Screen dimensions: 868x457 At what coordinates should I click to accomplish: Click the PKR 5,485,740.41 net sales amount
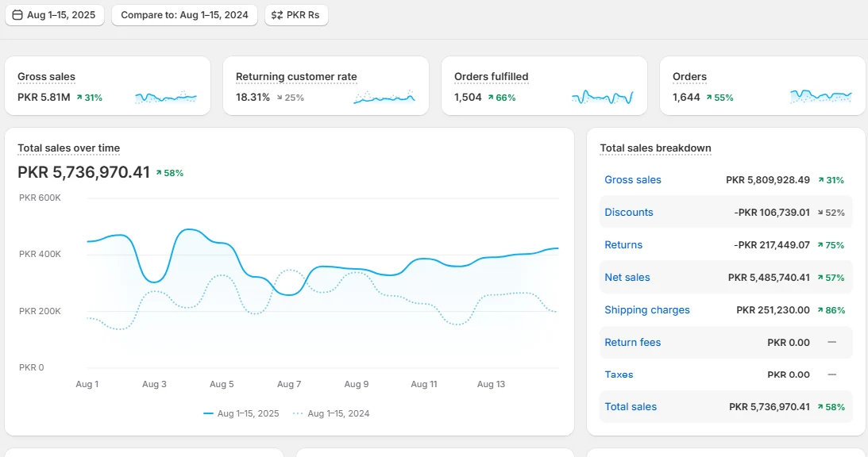pyautogui.click(x=769, y=278)
